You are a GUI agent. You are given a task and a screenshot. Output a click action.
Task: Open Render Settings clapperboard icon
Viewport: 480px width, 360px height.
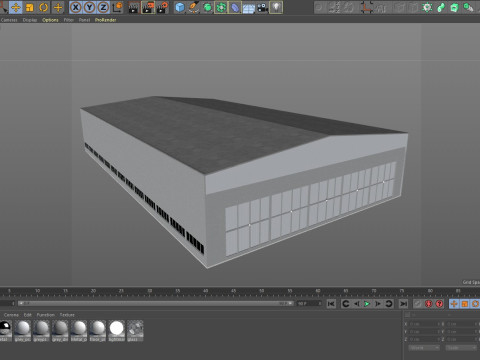(162, 7)
